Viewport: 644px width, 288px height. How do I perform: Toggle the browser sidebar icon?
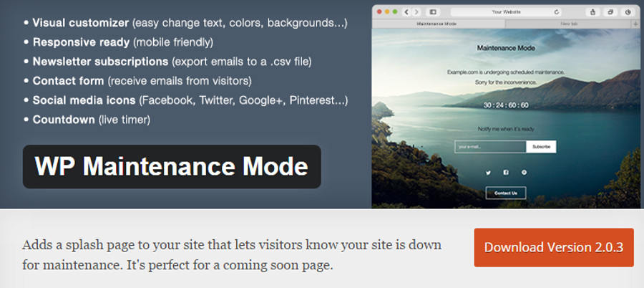(433, 12)
